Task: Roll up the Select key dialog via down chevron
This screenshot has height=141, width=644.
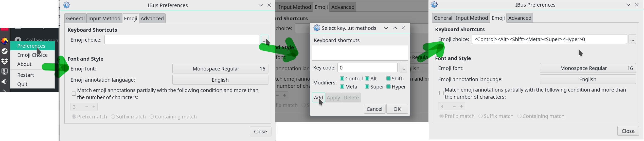Action: 386,28
